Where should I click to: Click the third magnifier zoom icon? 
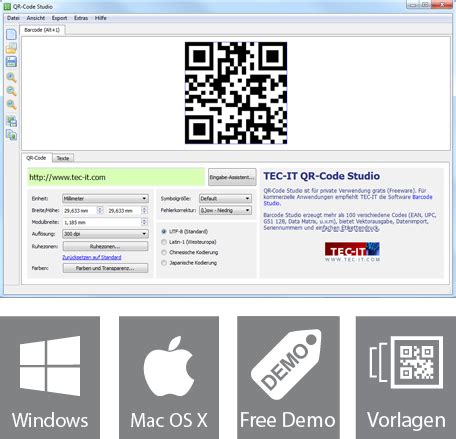point(11,105)
